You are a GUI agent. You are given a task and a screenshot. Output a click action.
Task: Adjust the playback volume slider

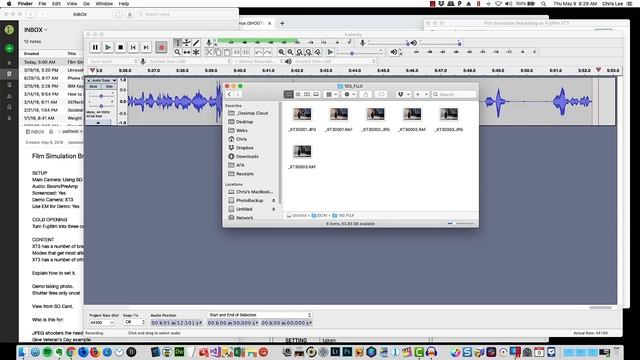coord(440,43)
